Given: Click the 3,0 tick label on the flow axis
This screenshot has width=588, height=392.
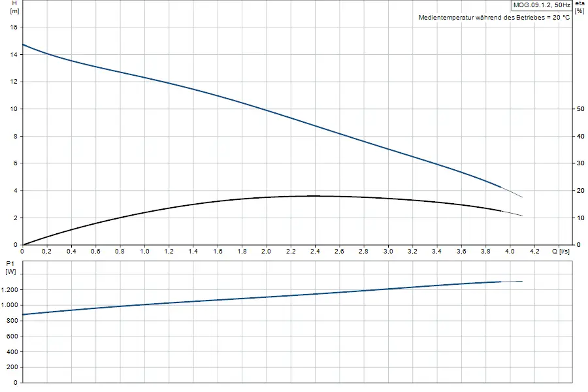Looking at the screenshot, I should [x=388, y=252].
